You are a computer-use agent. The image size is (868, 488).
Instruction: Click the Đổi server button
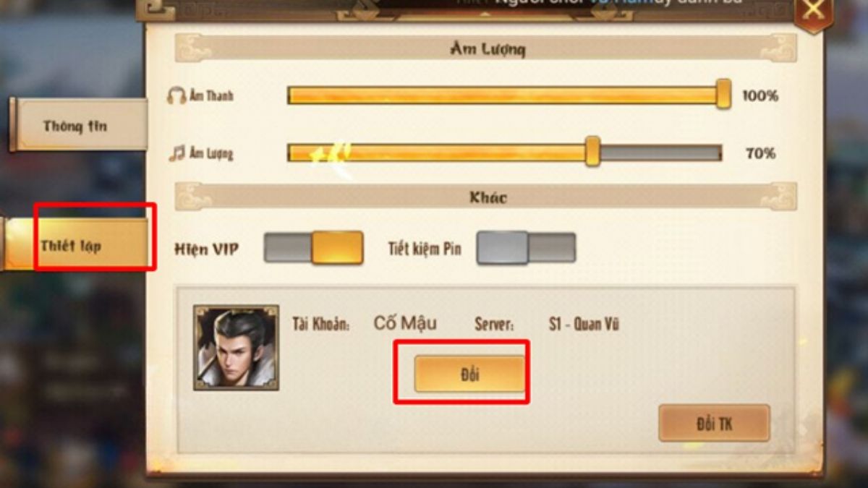[469, 374]
